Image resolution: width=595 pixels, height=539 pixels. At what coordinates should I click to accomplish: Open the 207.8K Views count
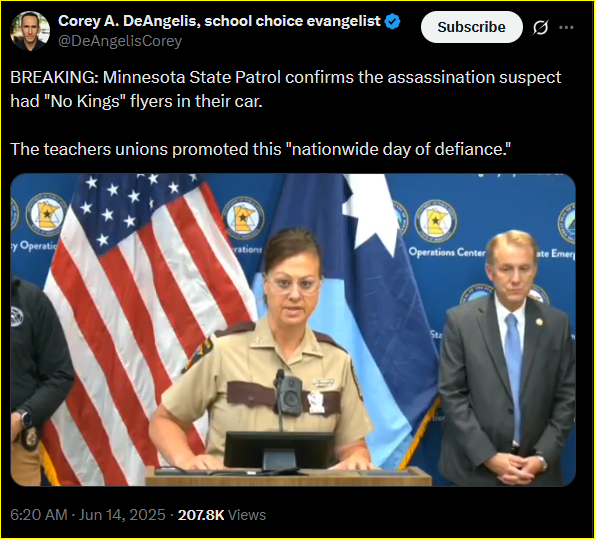click(222, 515)
